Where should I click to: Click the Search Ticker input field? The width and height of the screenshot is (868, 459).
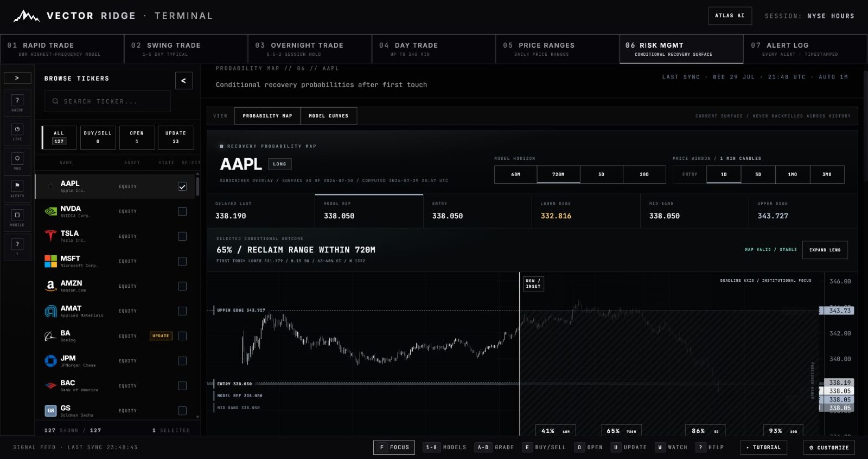click(x=107, y=101)
